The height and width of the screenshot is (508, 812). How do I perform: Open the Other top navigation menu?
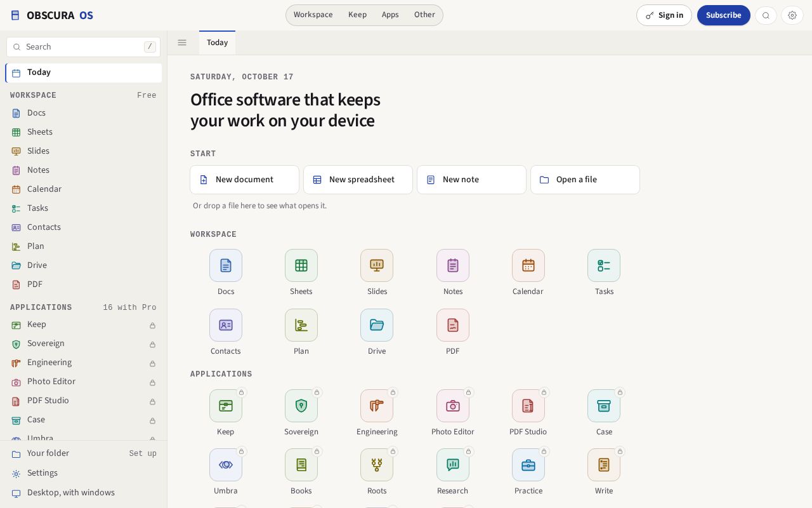424,15
